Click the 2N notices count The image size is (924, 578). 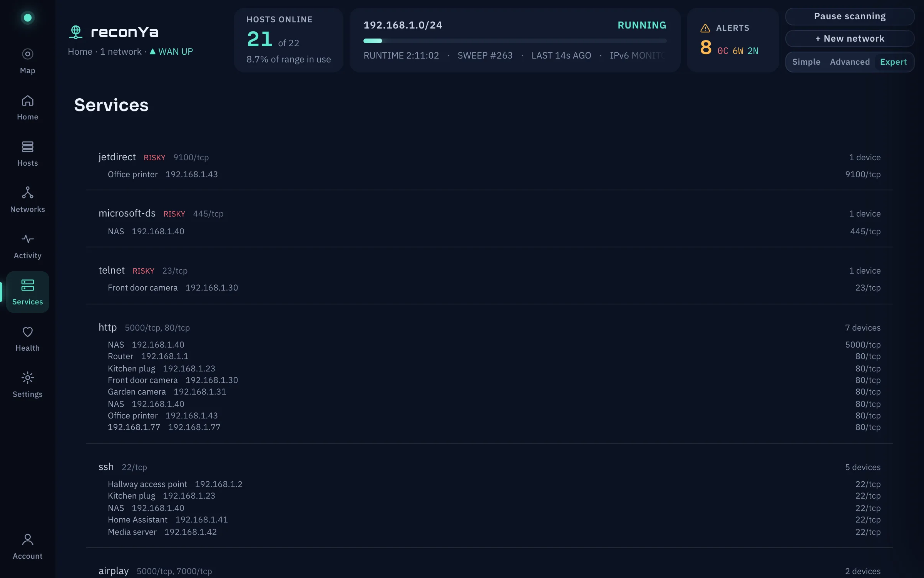click(753, 51)
